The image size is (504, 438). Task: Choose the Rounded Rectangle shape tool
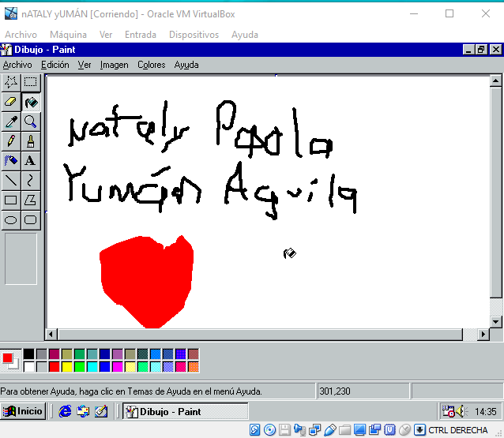tap(30, 220)
